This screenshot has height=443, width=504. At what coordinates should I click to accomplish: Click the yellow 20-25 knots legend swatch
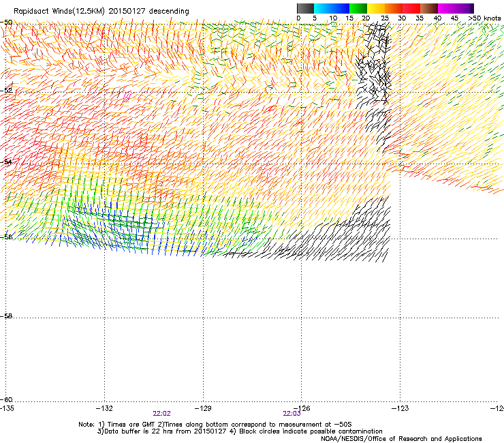click(376, 8)
